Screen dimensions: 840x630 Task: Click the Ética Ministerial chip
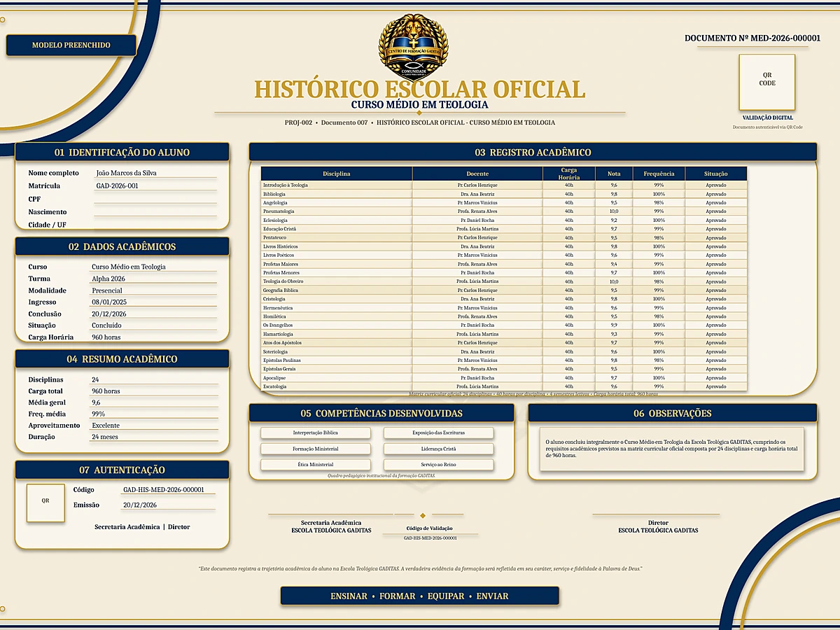tap(315, 465)
